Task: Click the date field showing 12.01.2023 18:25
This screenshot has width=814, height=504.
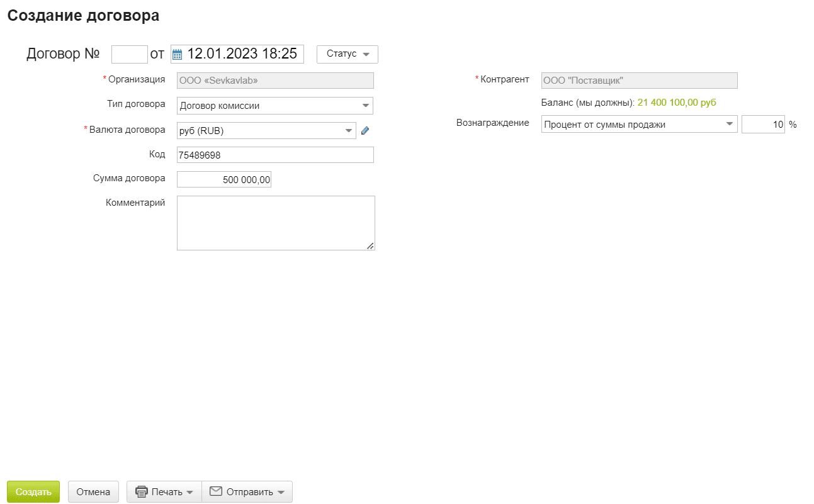Action: [x=243, y=54]
